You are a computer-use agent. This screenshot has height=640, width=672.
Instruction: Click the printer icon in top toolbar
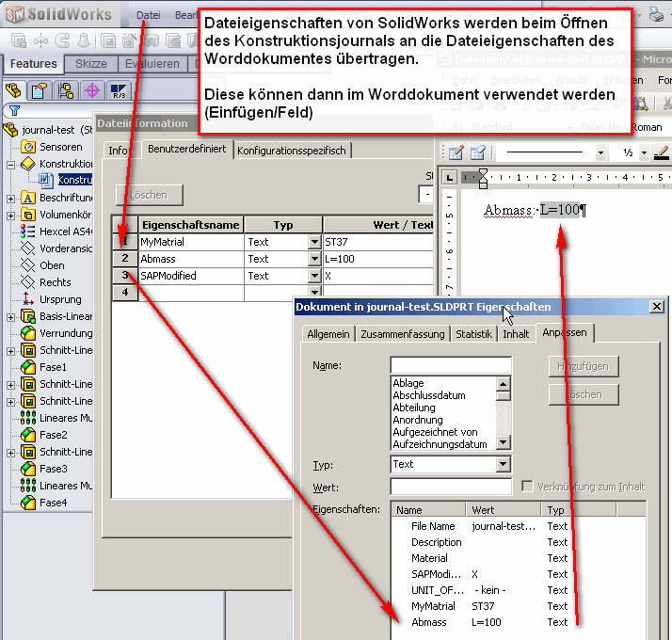pyautogui.click(x=656, y=15)
